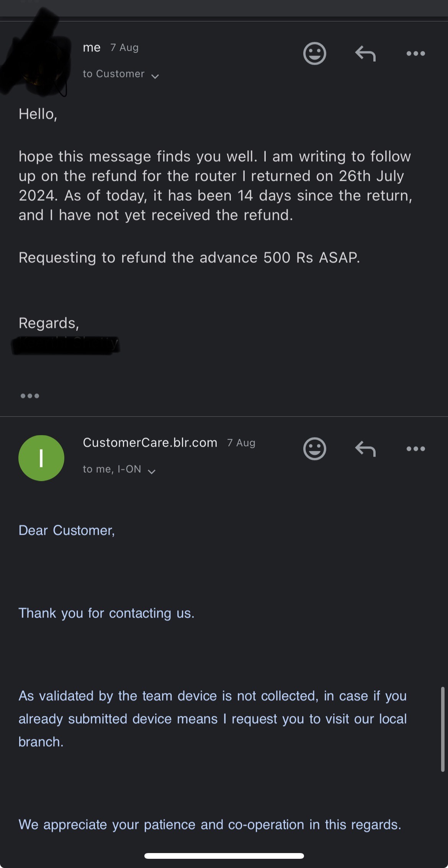Tap the "to Customer" recipient text
This screenshot has height=868, width=448.
tap(114, 74)
